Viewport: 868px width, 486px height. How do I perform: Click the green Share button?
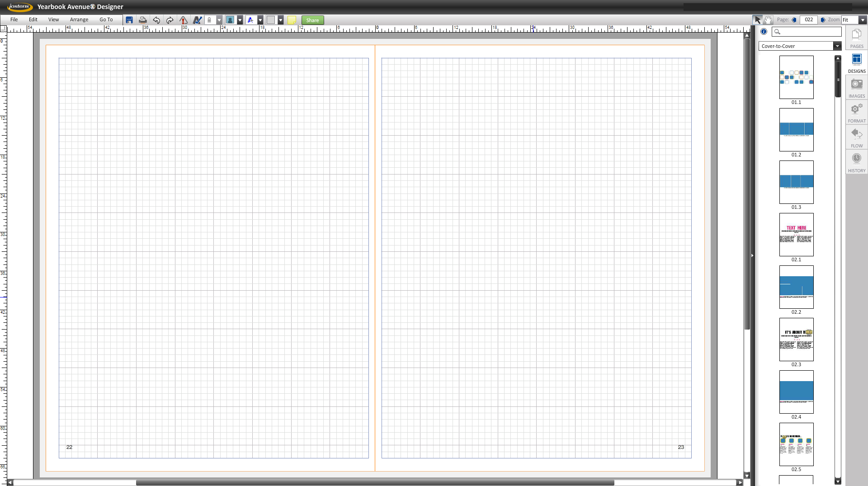click(x=312, y=20)
